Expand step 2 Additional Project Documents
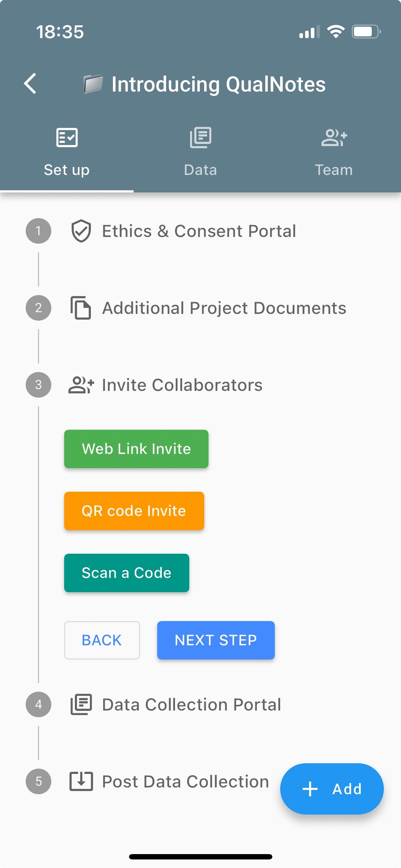The image size is (401, 868). (x=224, y=308)
